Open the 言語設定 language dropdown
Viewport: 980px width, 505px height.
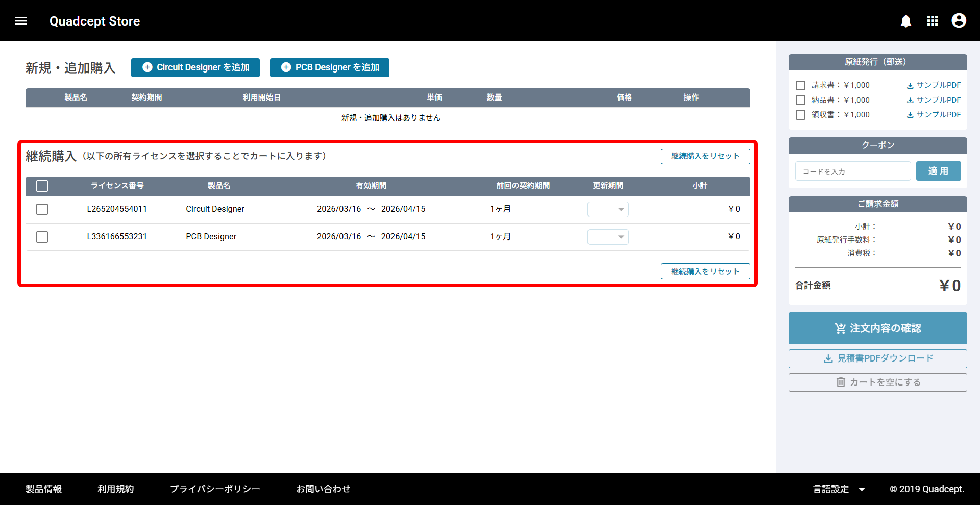point(839,489)
